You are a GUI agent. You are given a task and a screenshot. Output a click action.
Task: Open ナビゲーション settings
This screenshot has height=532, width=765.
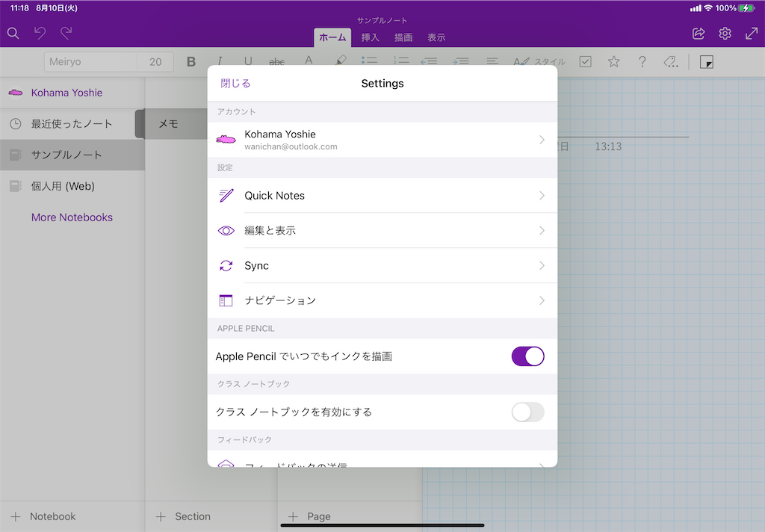click(382, 300)
